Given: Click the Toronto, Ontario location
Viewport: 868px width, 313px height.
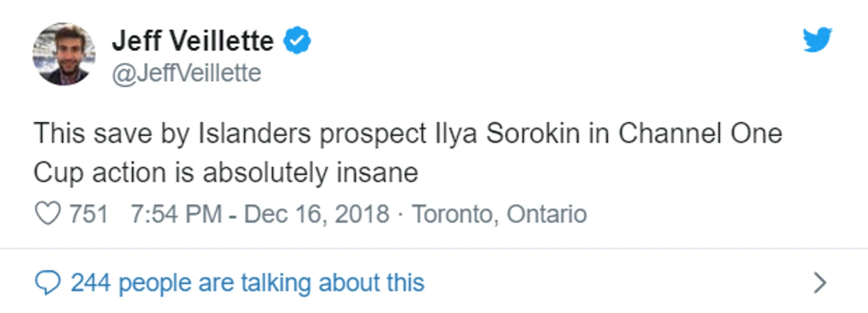Looking at the screenshot, I should pos(499,214).
